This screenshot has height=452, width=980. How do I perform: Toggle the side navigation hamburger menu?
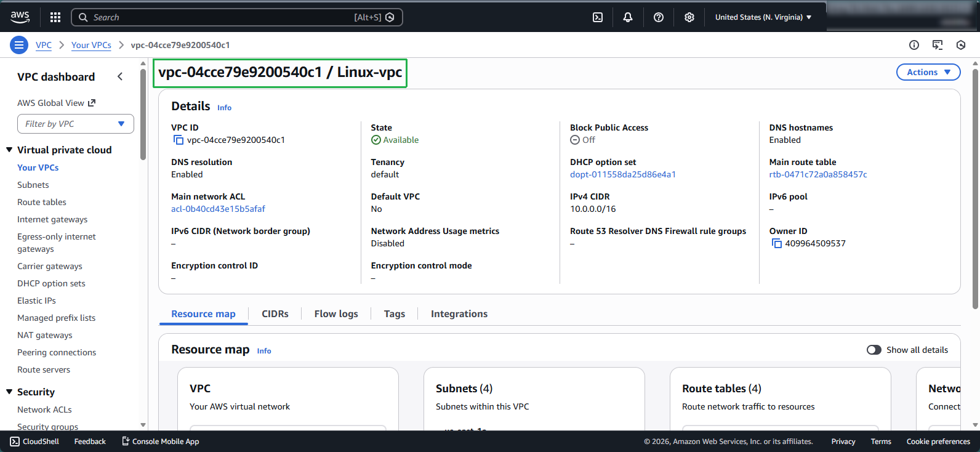click(x=19, y=45)
